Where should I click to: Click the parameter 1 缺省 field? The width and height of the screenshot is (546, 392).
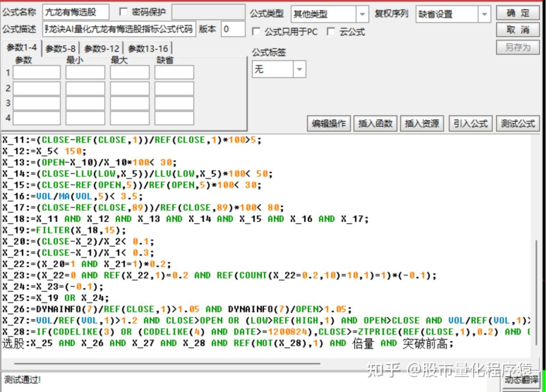174,72
